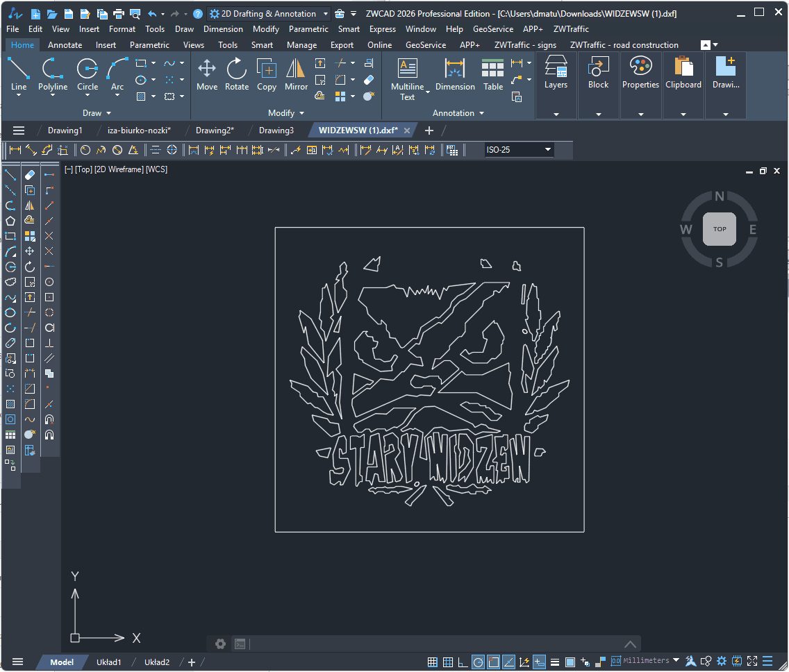Toggle object snap mode
Screen dimensions: 789x672
[x=494, y=661]
